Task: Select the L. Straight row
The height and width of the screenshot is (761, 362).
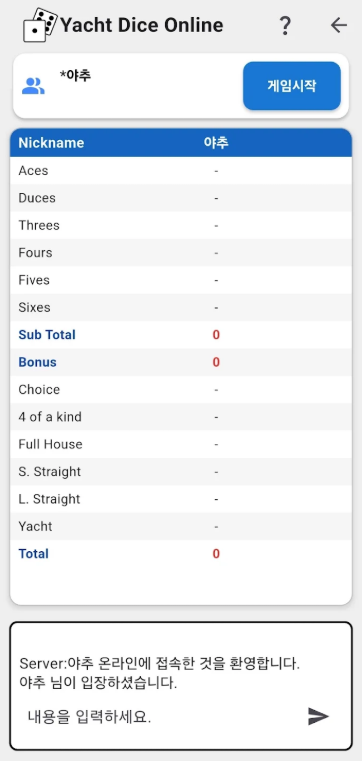Action: point(181,499)
